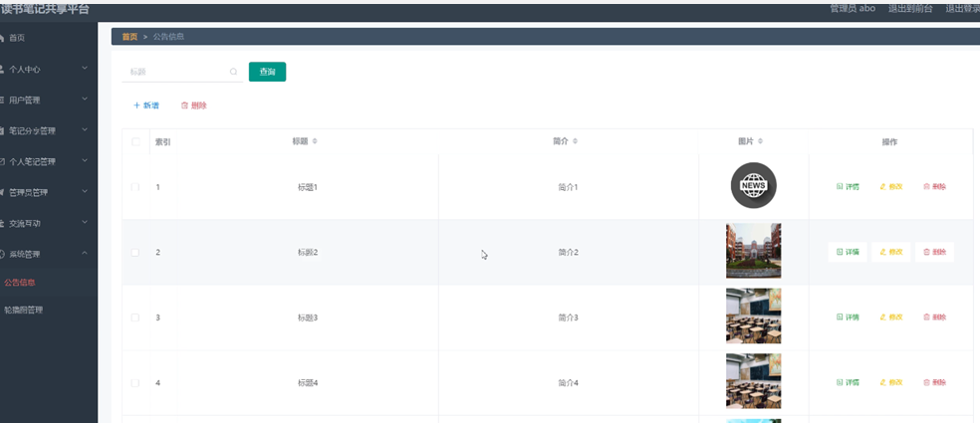Viewport: 980px width, 423px height.
Task: Expand the 笔记分类管理 menu chevron
Action: [x=85, y=130]
